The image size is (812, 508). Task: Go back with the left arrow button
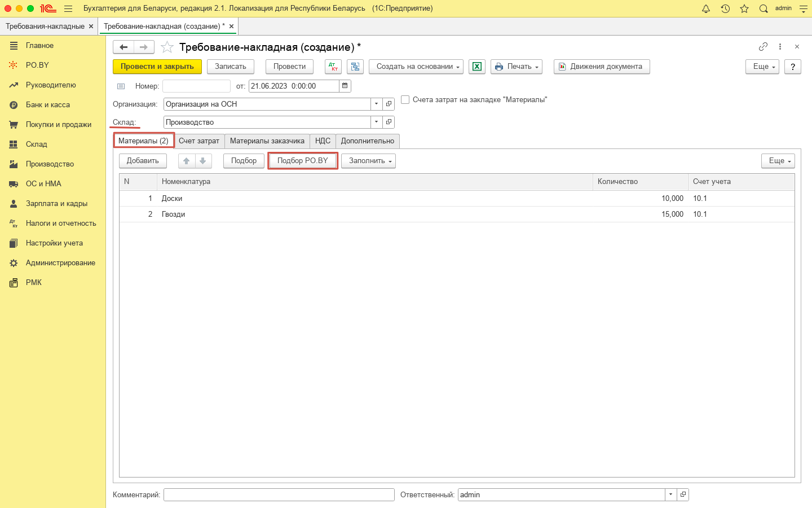click(123, 47)
